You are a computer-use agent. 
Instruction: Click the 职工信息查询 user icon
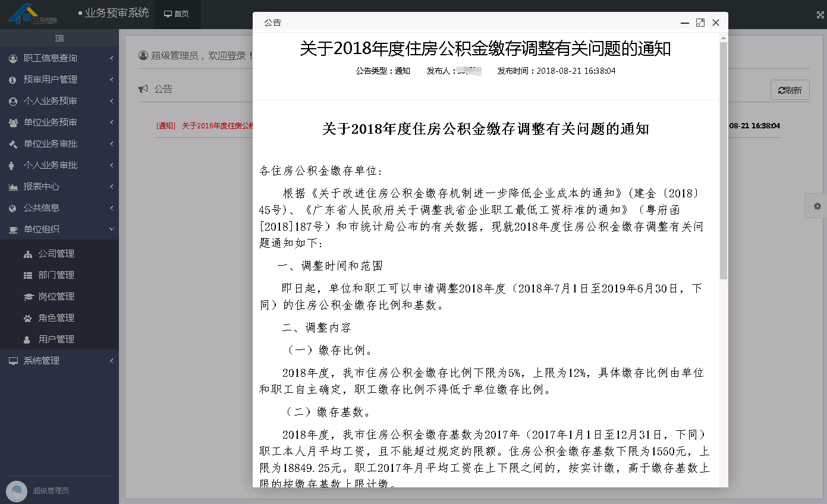coord(13,58)
